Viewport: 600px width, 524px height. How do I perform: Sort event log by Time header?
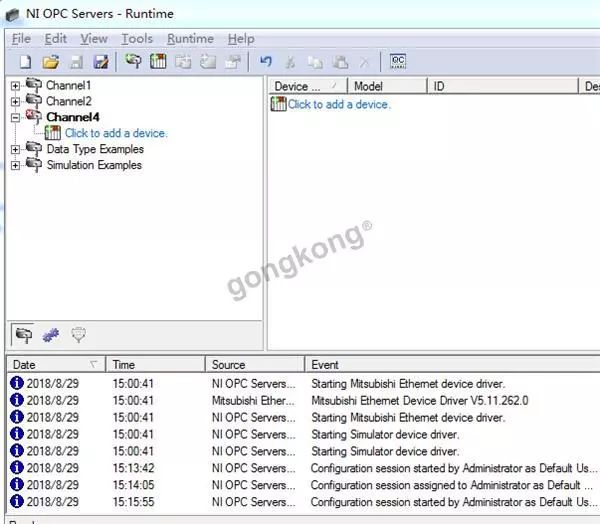coord(155,364)
